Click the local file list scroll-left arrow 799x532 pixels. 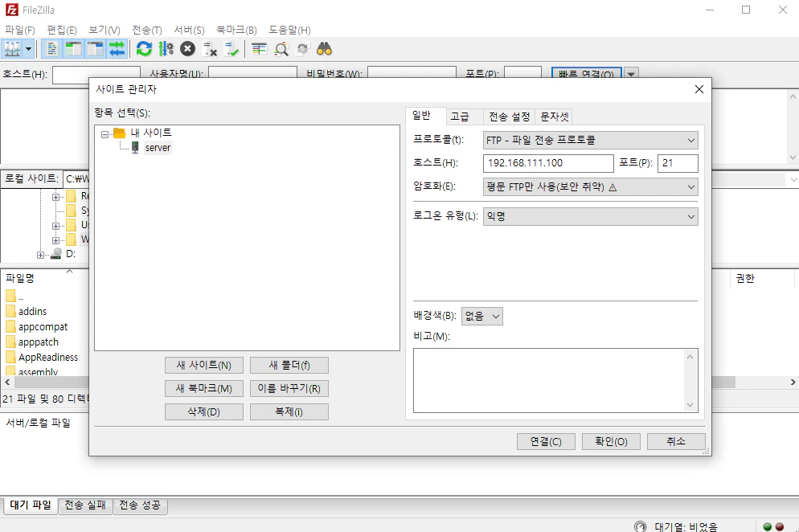tap(7, 382)
